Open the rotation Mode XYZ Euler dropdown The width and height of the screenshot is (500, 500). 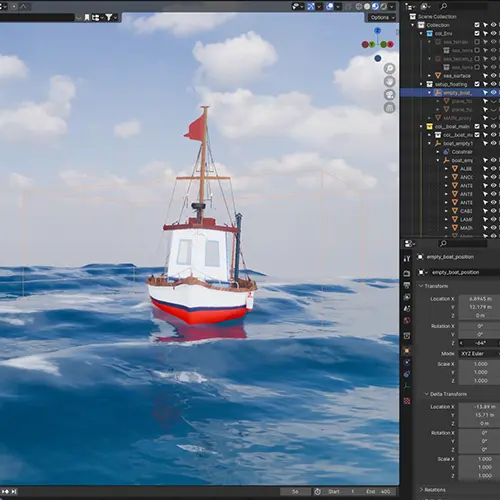[x=479, y=353]
